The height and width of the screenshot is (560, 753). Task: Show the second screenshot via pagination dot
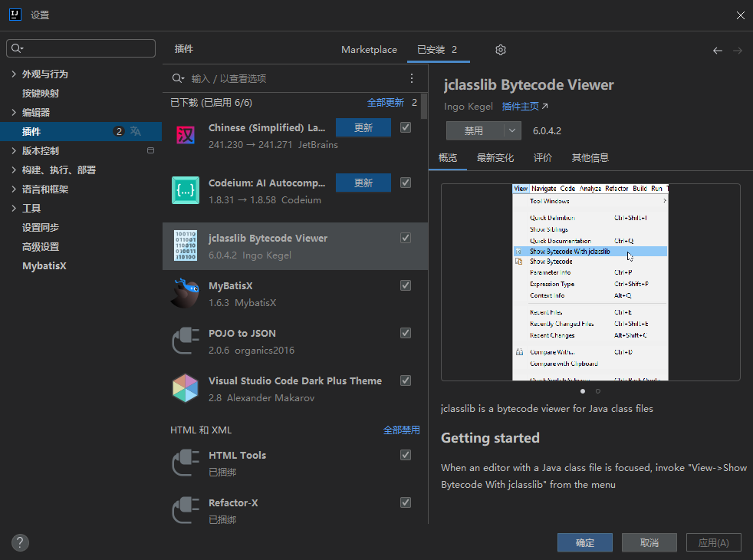(598, 391)
